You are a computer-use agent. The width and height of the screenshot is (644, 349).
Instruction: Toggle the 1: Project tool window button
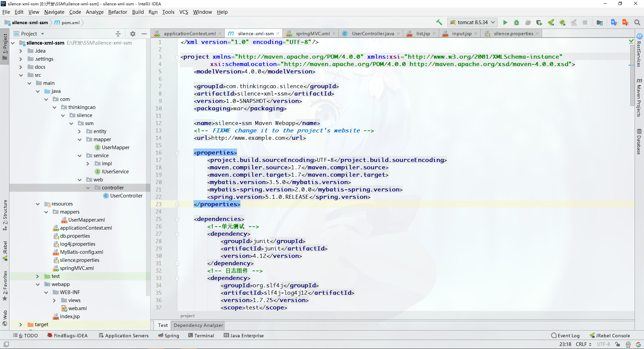pos(5,47)
